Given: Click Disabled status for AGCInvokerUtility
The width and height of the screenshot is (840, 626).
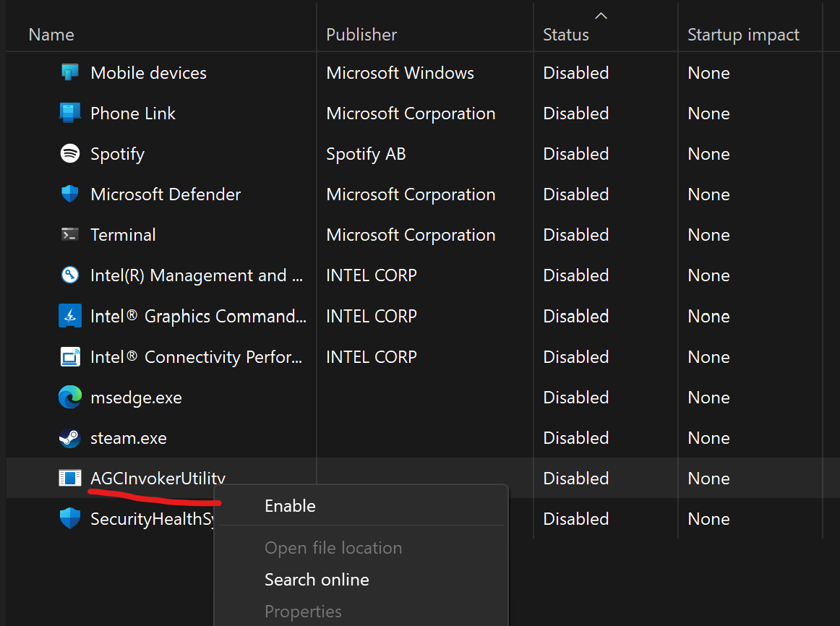Looking at the screenshot, I should coord(576,479).
